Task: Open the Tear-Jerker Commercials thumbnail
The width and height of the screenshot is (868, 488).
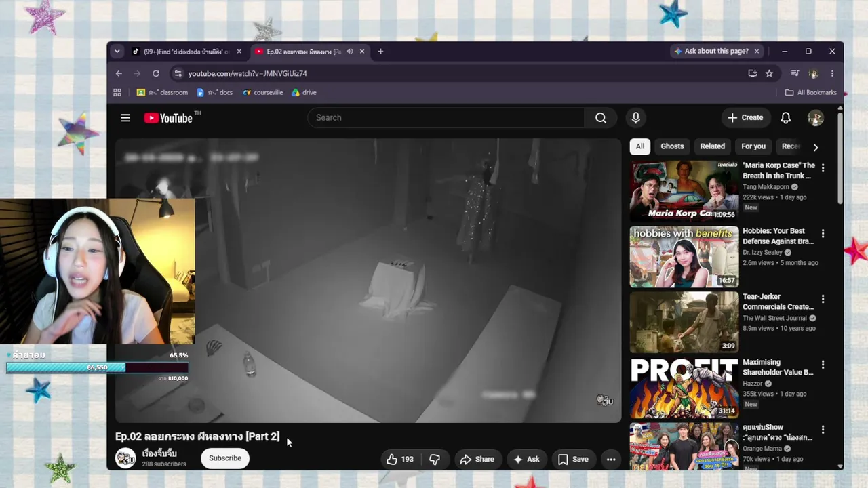Action: click(684, 323)
